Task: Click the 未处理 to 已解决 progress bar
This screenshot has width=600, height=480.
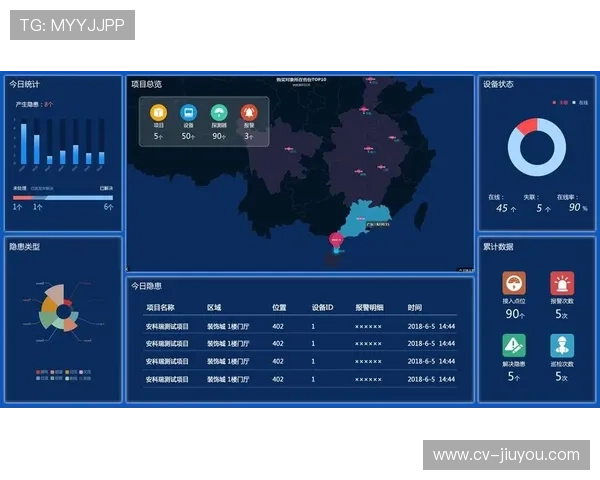Action: [62, 197]
